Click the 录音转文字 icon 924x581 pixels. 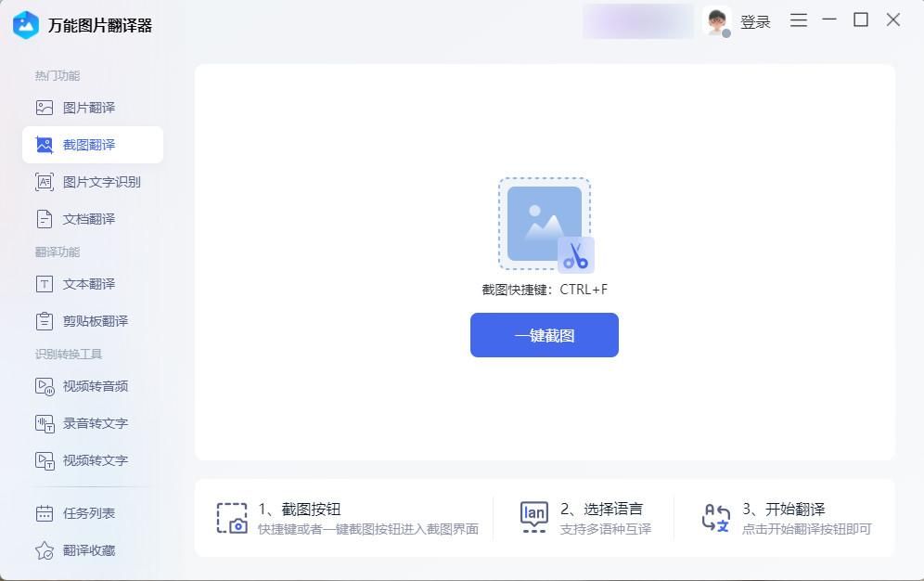45,423
